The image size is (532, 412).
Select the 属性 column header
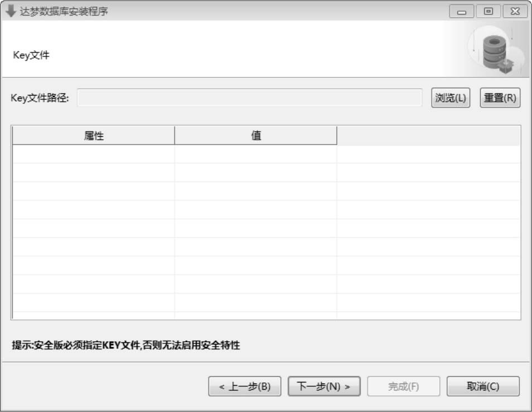coord(93,136)
